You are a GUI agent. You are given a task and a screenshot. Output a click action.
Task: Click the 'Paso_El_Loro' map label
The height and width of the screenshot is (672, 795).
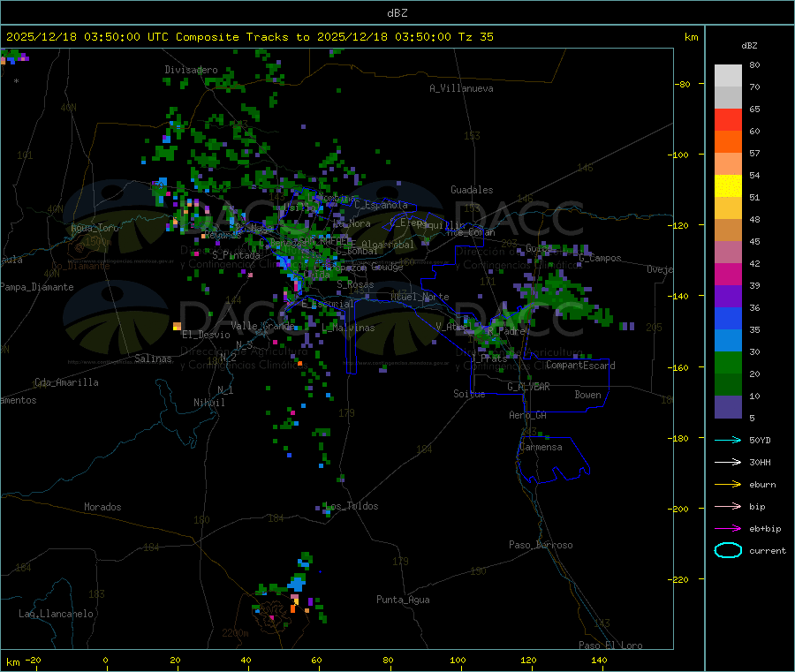click(611, 646)
